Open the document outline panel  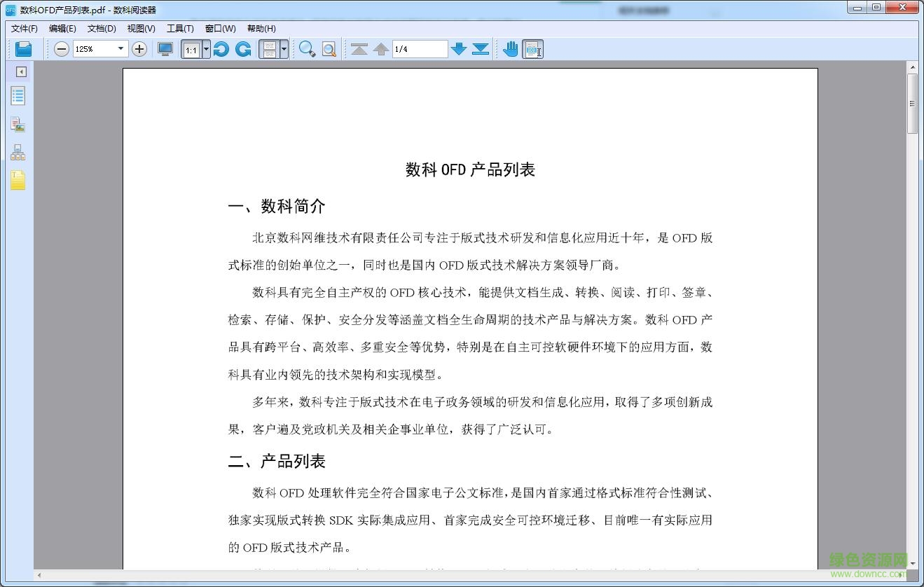(17, 95)
